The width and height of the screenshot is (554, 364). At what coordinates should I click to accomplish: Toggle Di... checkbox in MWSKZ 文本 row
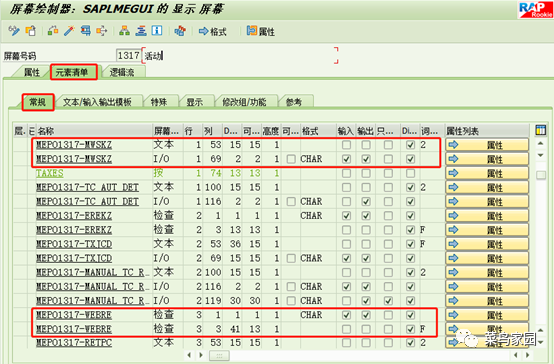pyautogui.click(x=410, y=145)
